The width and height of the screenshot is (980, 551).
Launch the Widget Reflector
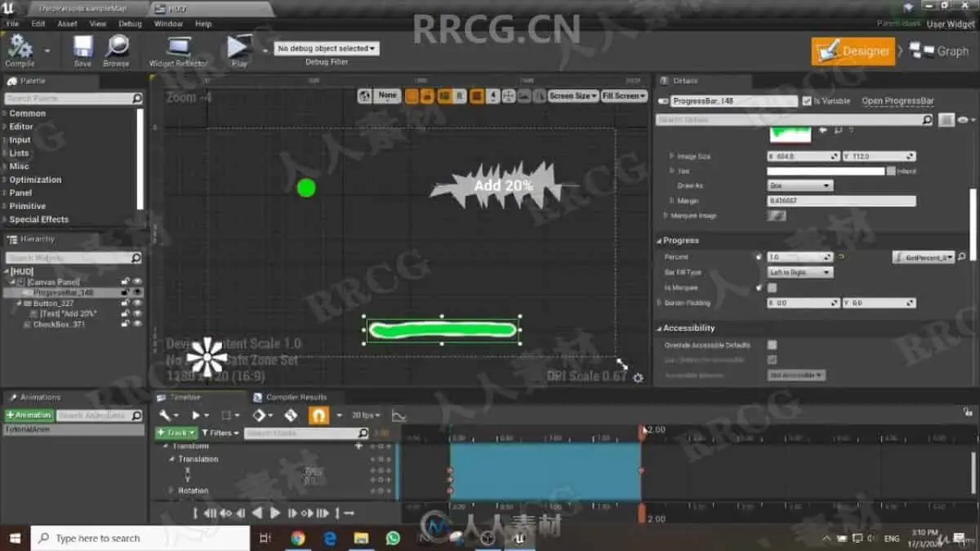(178, 51)
